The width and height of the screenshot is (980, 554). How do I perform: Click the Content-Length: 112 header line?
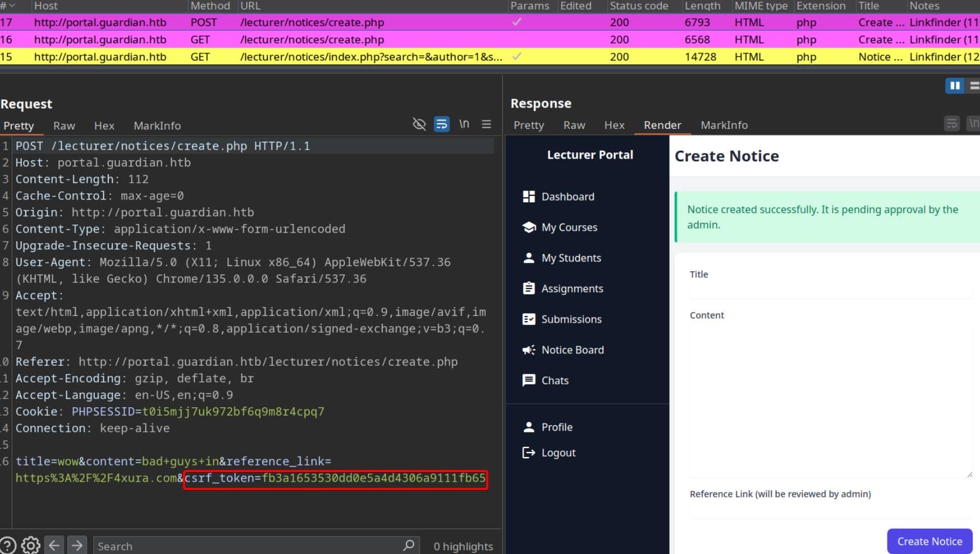[82, 179]
